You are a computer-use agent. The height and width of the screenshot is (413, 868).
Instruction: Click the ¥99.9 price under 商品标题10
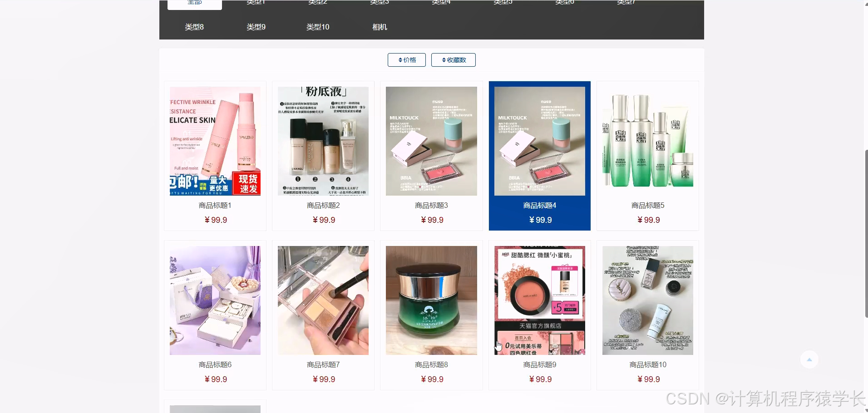tap(649, 379)
